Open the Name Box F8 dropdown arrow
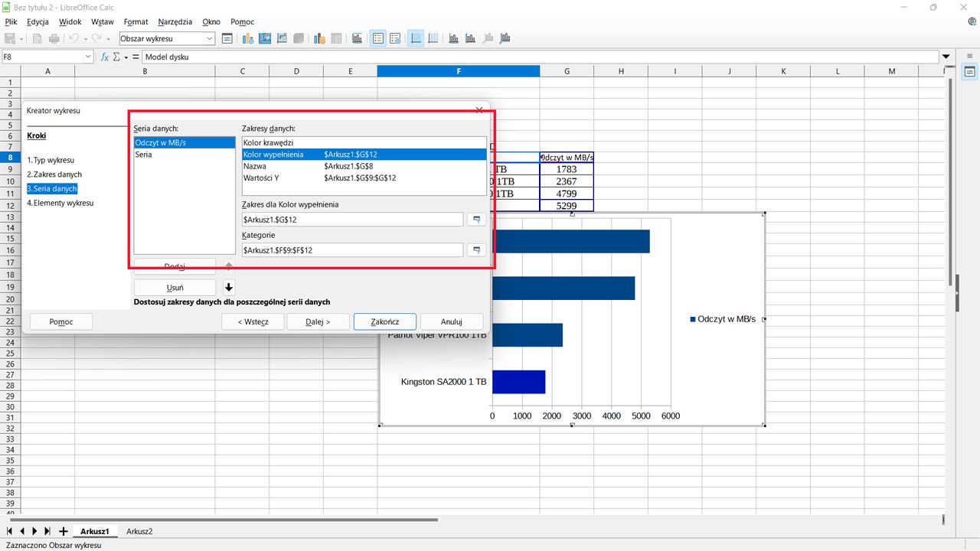This screenshot has height=551, width=980. pos(88,57)
